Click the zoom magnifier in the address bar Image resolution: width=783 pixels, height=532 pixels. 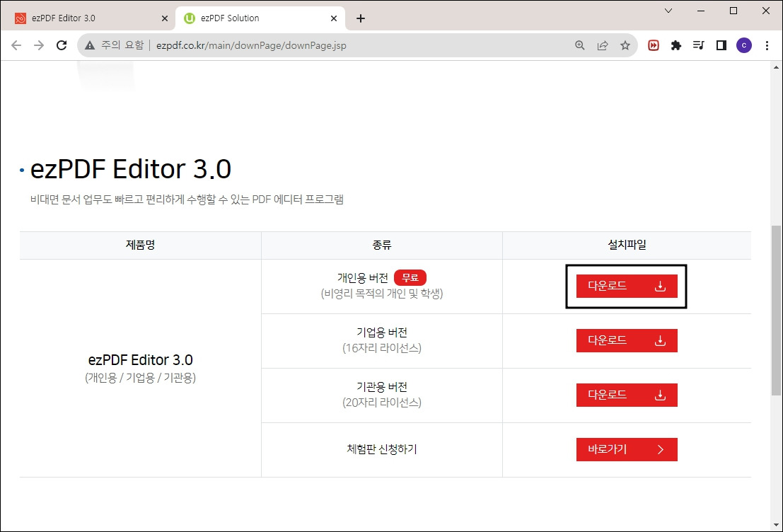(579, 45)
